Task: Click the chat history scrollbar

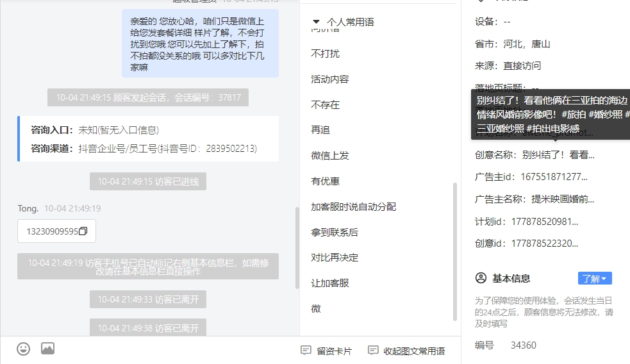Action: pos(297,248)
